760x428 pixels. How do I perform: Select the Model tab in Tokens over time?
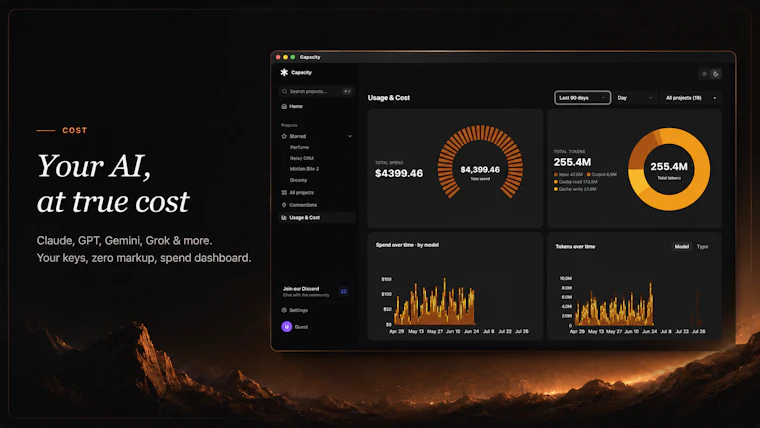click(x=681, y=247)
